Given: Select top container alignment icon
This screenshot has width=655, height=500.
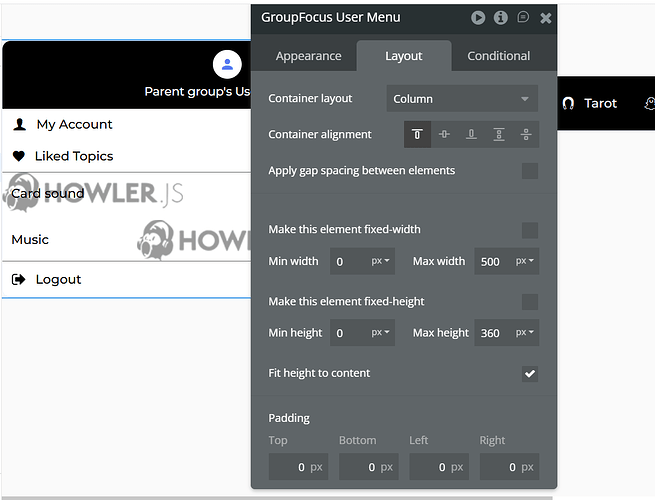Looking at the screenshot, I should [417, 135].
